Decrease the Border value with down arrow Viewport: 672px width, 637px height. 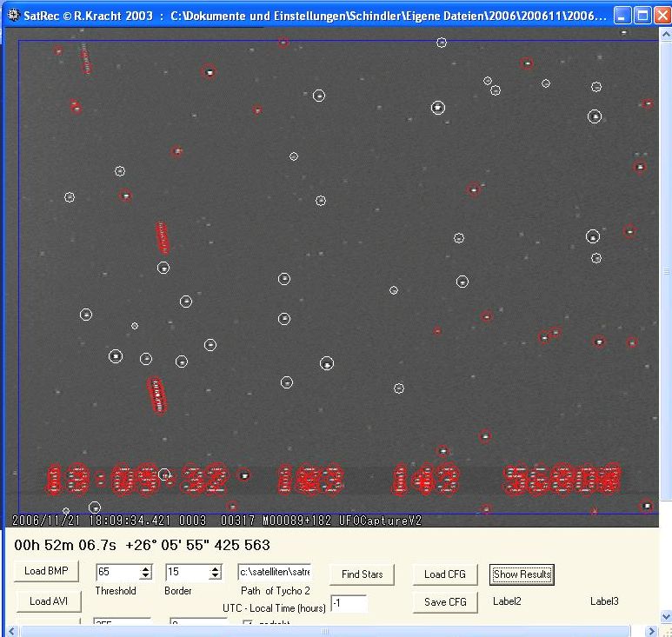click(216, 577)
